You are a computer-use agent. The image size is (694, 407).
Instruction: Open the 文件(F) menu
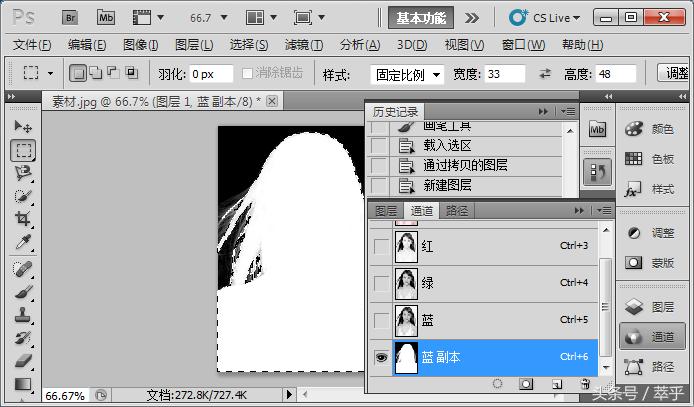coord(32,45)
